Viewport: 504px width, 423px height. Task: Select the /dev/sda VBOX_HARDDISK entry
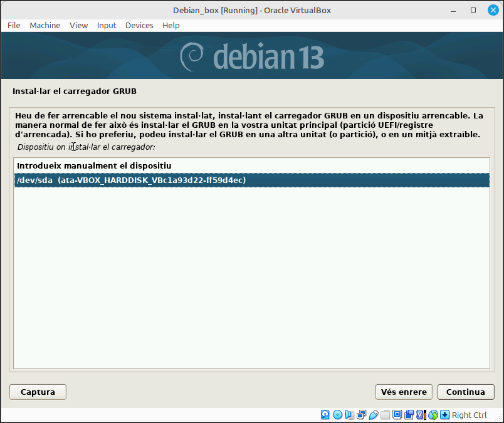[x=251, y=180]
